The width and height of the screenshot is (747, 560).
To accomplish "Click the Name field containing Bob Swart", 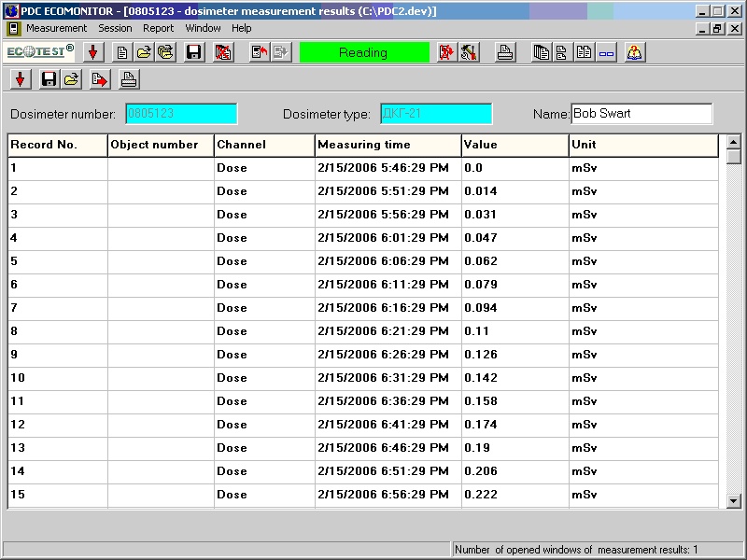I will [641, 113].
